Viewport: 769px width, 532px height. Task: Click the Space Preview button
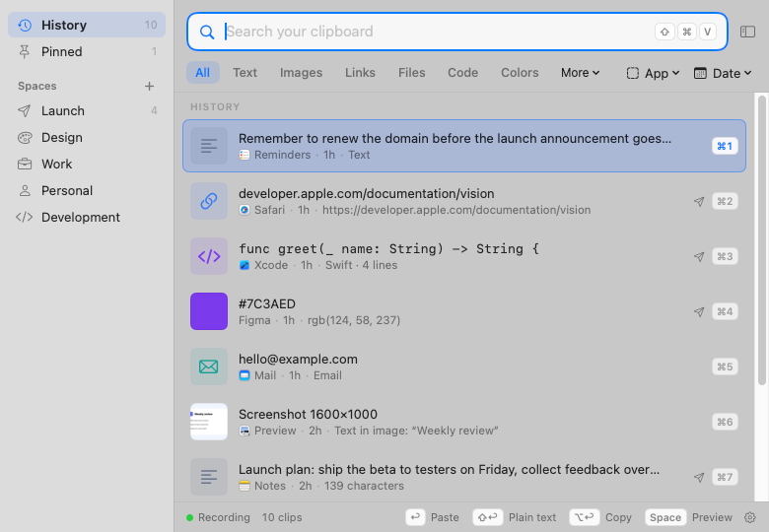coord(665,517)
